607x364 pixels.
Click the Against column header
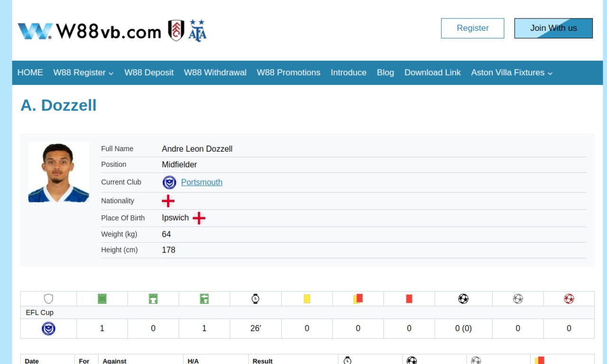coord(114,361)
